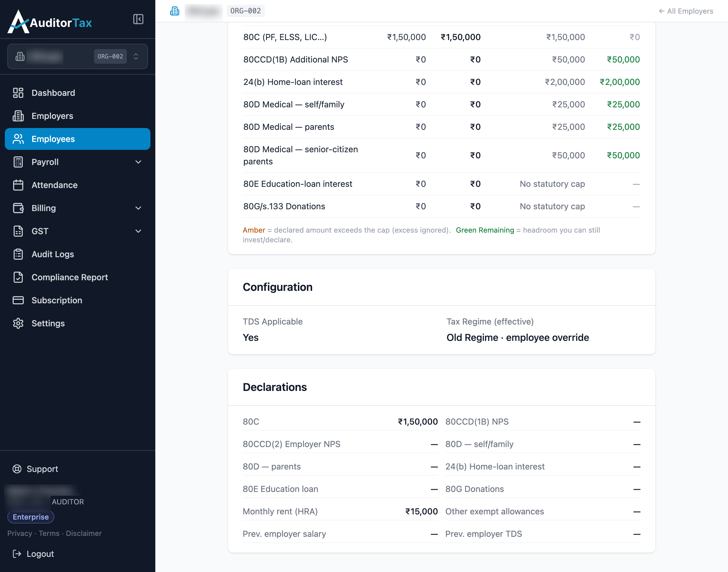Click the GST document icon
728x572 pixels.
pos(18,231)
